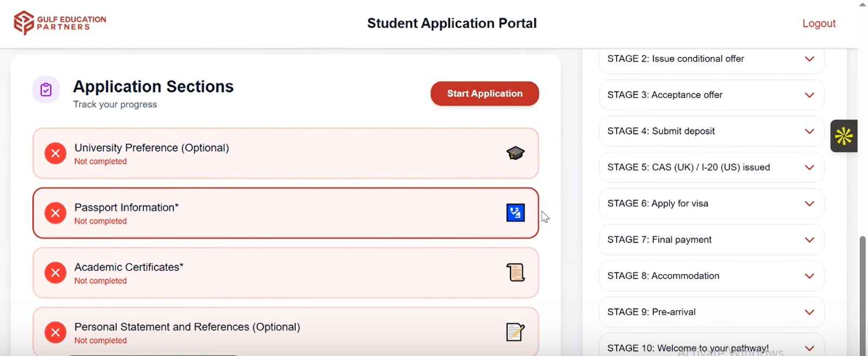The image size is (868, 356).
Task: Click the purple clipboard icon near Application Sections
Action: (46, 90)
